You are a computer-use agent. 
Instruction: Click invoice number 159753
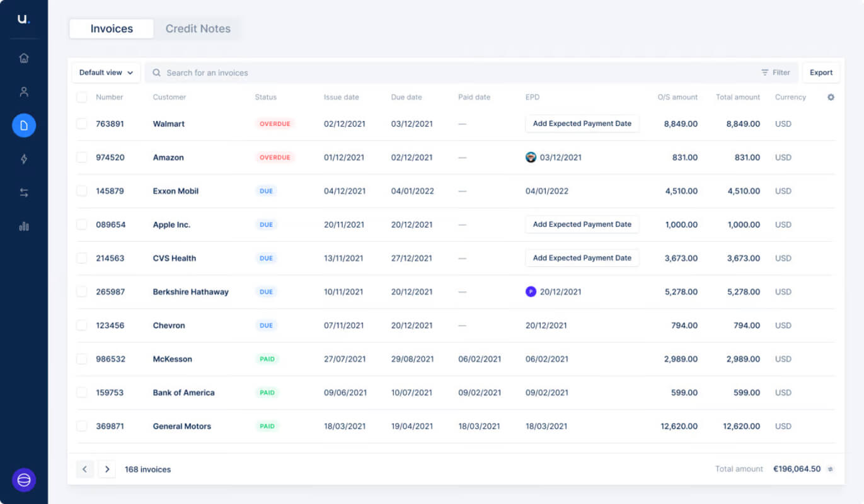pos(110,392)
